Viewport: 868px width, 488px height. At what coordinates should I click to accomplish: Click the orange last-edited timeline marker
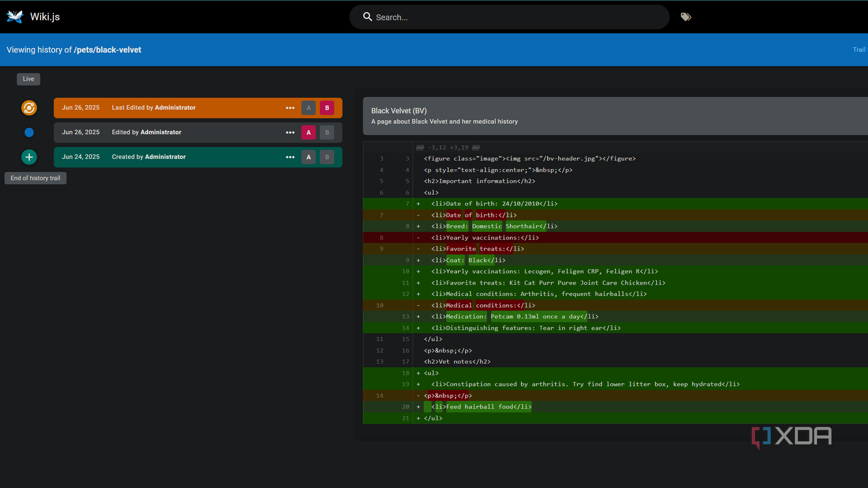click(x=29, y=108)
